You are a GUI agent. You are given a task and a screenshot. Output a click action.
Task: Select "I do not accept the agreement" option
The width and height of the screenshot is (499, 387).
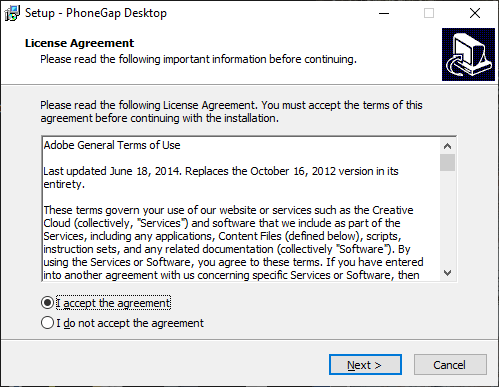point(47,323)
